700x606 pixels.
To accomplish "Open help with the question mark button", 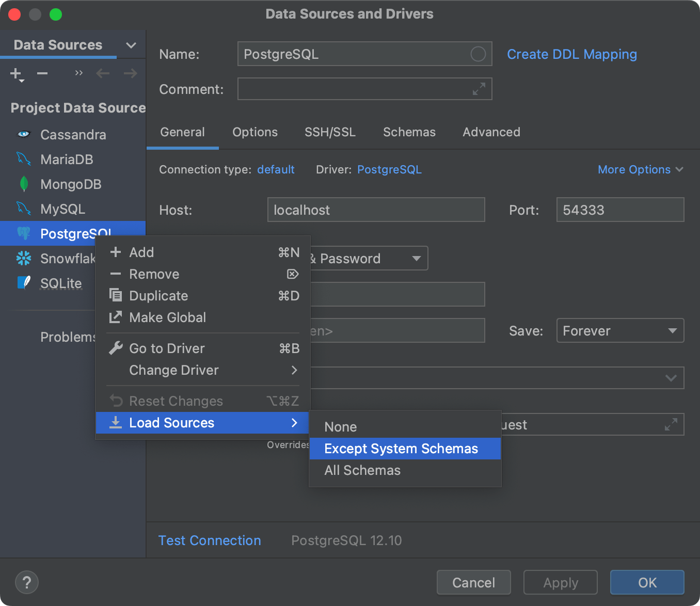I will (27, 583).
